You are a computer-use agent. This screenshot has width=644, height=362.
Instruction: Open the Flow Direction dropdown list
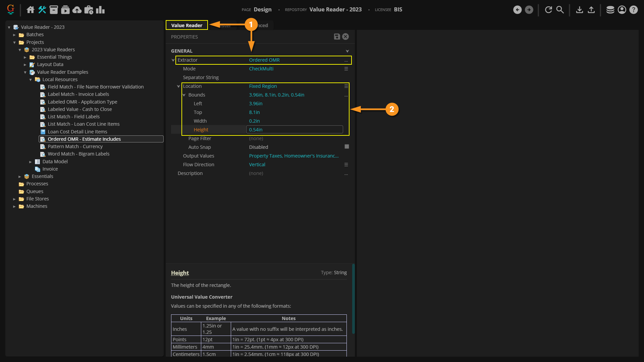346,165
